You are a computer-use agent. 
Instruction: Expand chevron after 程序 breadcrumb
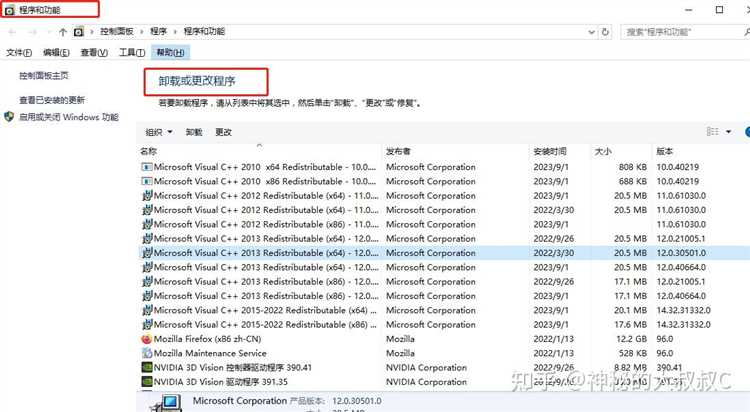click(176, 32)
